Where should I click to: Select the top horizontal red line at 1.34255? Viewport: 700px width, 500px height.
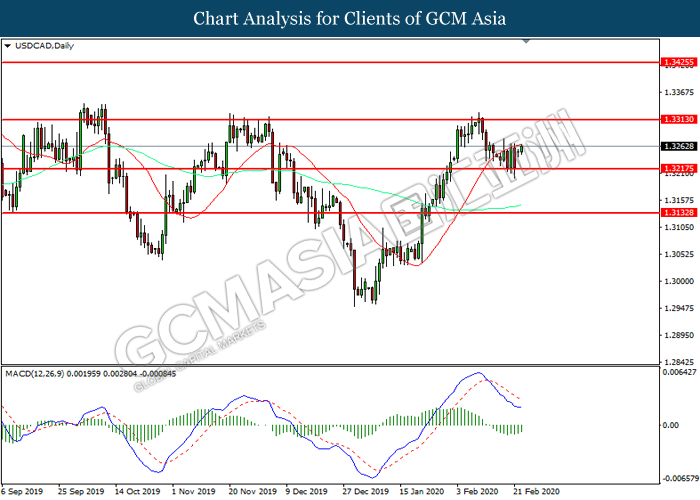point(330,62)
